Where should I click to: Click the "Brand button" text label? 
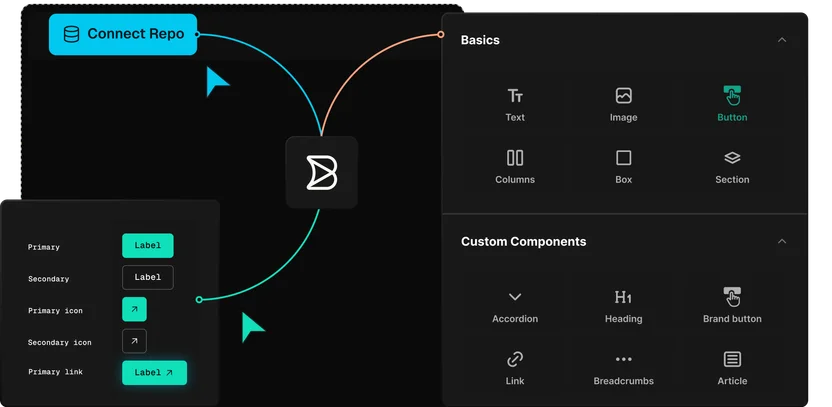tap(732, 319)
